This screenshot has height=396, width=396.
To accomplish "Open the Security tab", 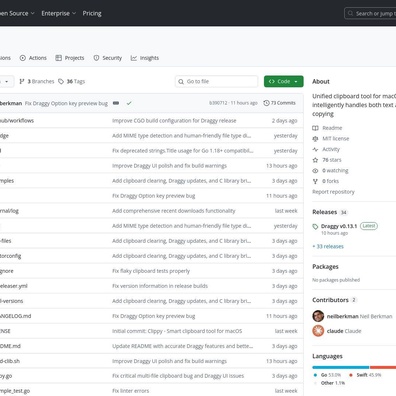I will tap(108, 58).
